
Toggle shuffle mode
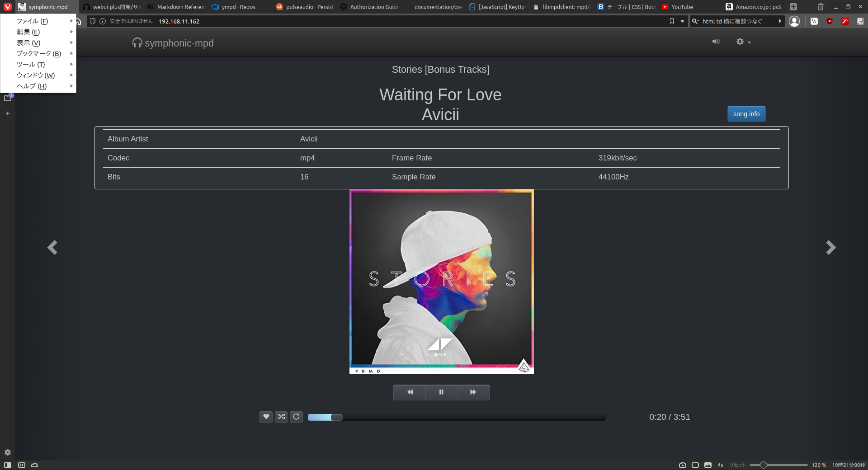coord(281,417)
